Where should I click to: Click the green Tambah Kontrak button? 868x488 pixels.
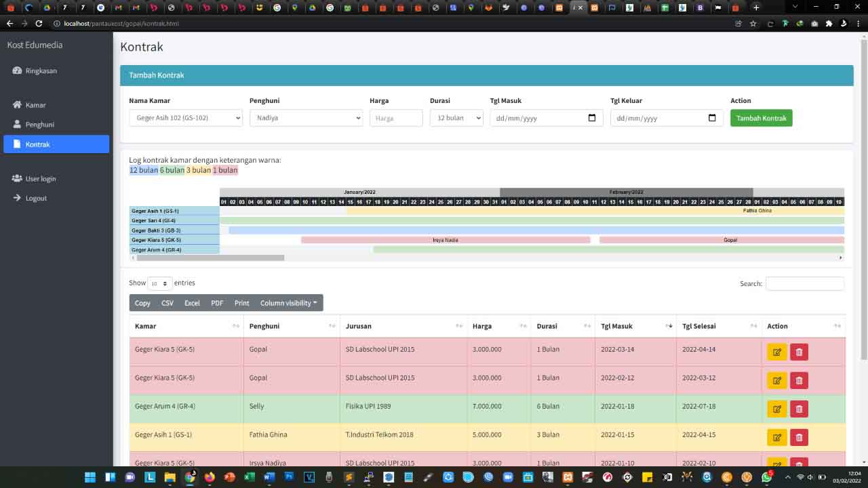(761, 118)
